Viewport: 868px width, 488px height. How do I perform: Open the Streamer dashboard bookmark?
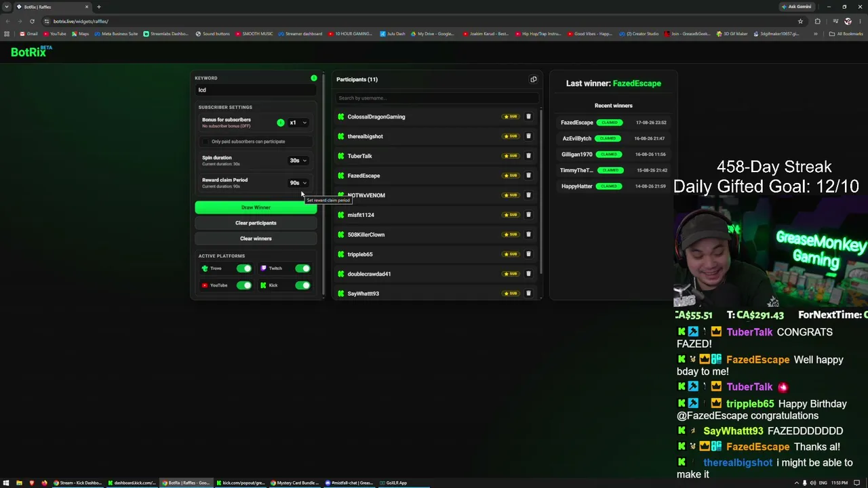[299, 34]
